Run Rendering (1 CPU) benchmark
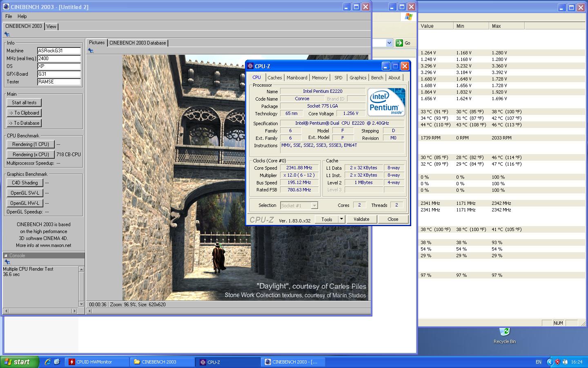The width and height of the screenshot is (588, 368). click(x=31, y=144)
